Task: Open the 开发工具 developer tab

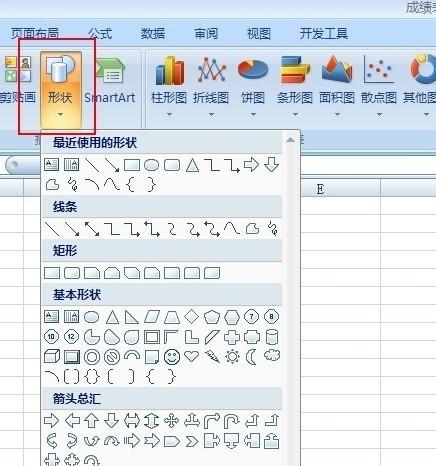Action: click(x=324, y=34)
